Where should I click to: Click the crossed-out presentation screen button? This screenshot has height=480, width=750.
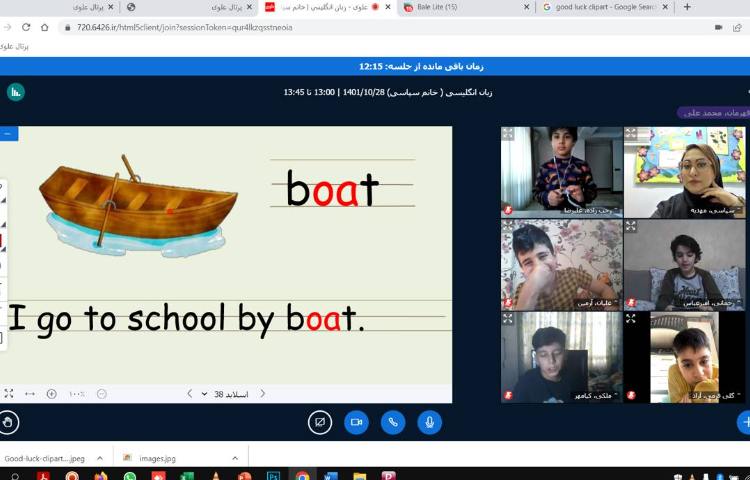320,422
